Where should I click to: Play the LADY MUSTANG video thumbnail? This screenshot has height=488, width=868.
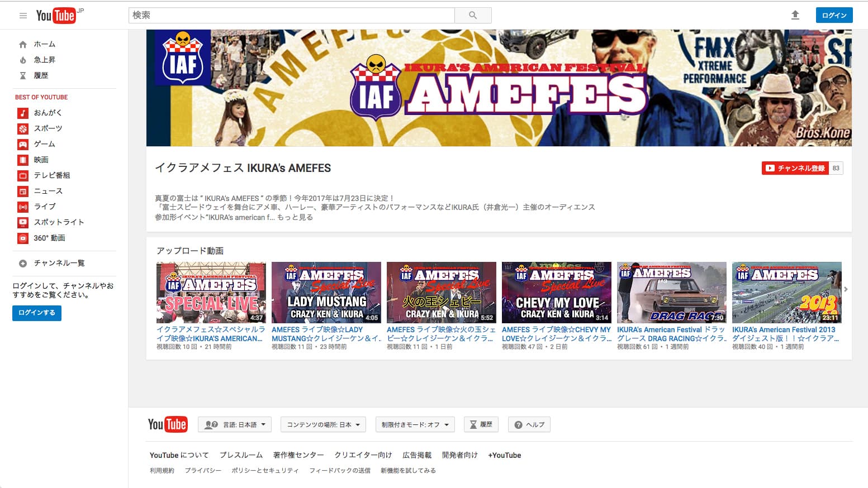coord(326,293)
